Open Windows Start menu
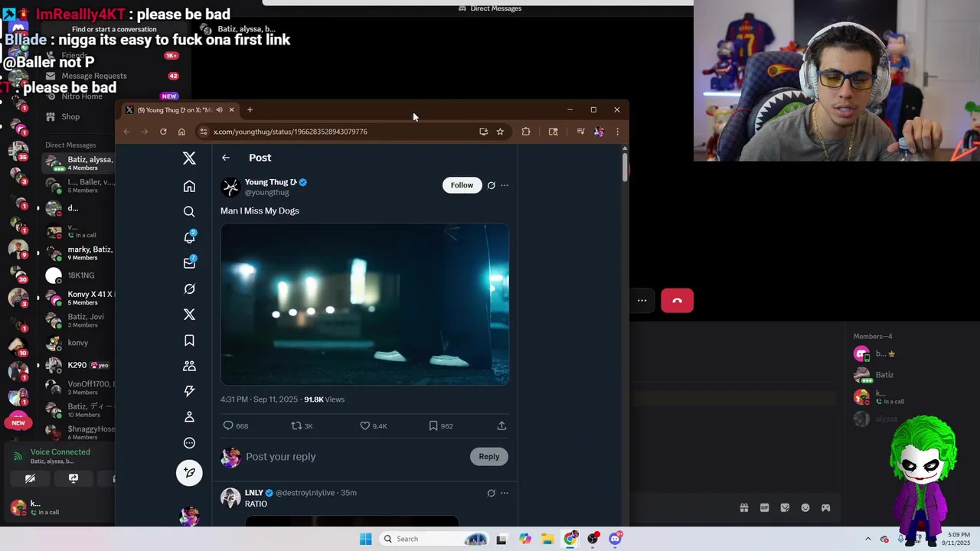The image size is (980, 551). pyautogui.click(x=366, y=539)
